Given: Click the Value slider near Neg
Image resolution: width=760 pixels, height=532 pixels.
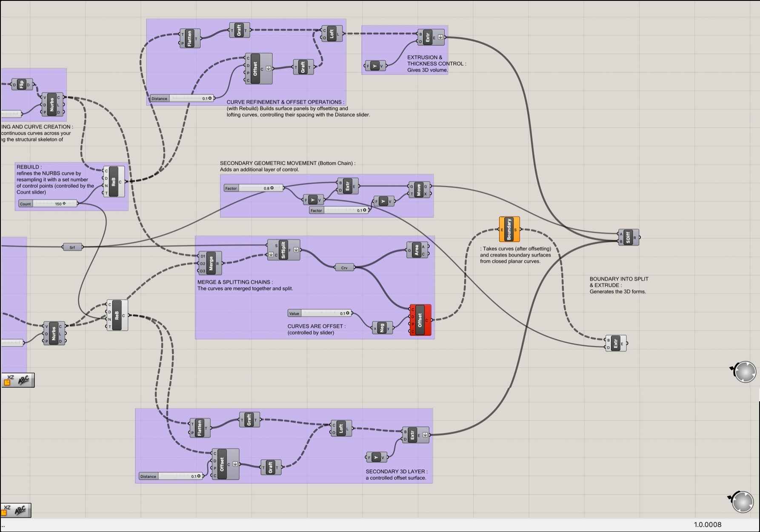Looking at the screenshot, I should click(320, 313).
